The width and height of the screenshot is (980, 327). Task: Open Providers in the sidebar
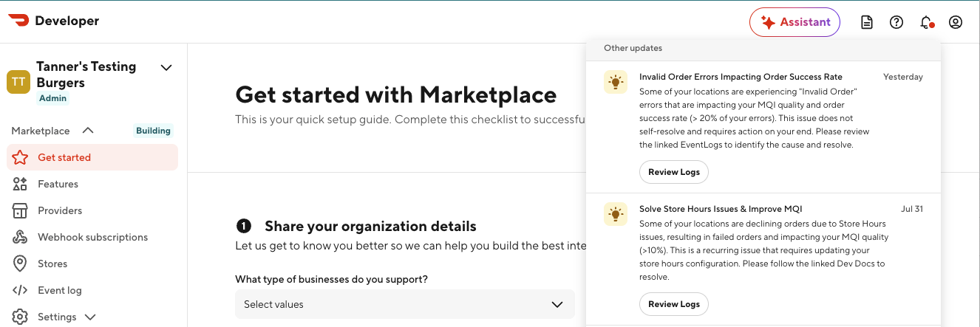point(92,210)
